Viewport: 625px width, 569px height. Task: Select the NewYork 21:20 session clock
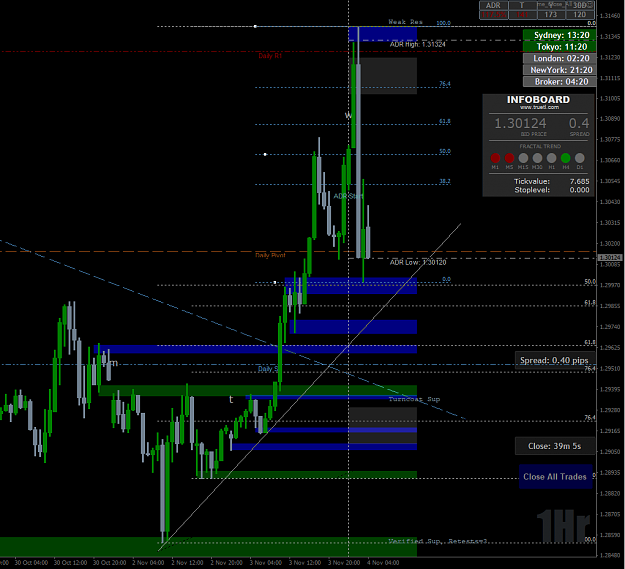(560, 70)
